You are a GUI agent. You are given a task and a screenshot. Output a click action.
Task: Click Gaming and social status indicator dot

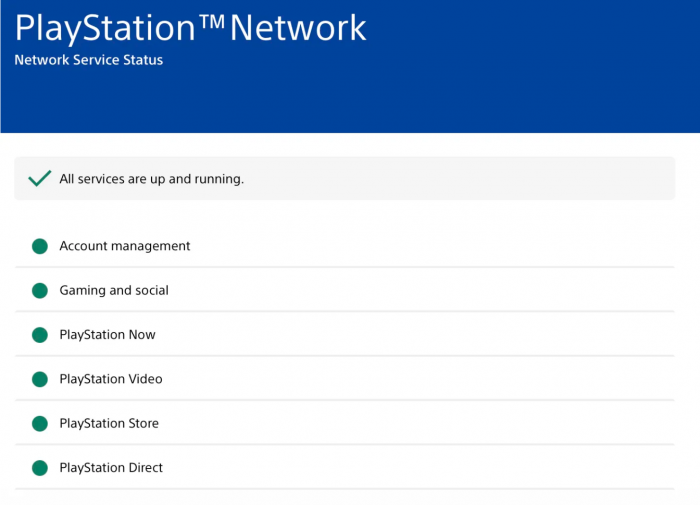[40, 290]
